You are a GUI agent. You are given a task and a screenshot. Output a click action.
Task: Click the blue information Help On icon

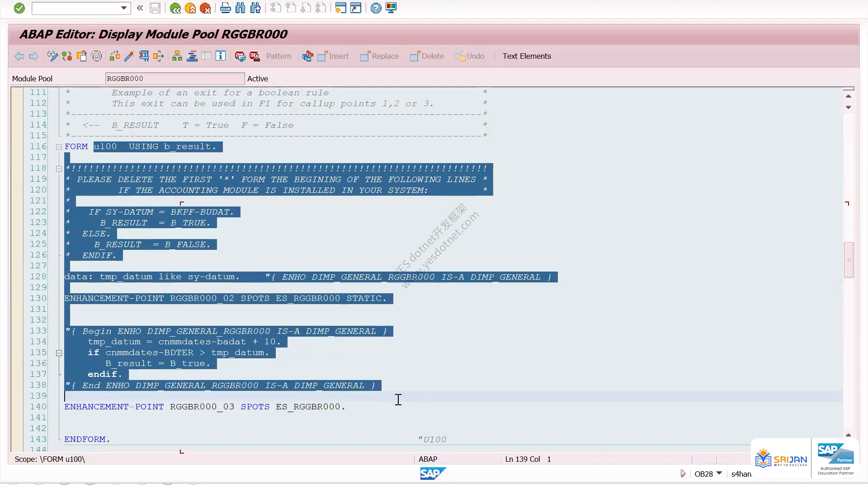(x=221, y=56)
